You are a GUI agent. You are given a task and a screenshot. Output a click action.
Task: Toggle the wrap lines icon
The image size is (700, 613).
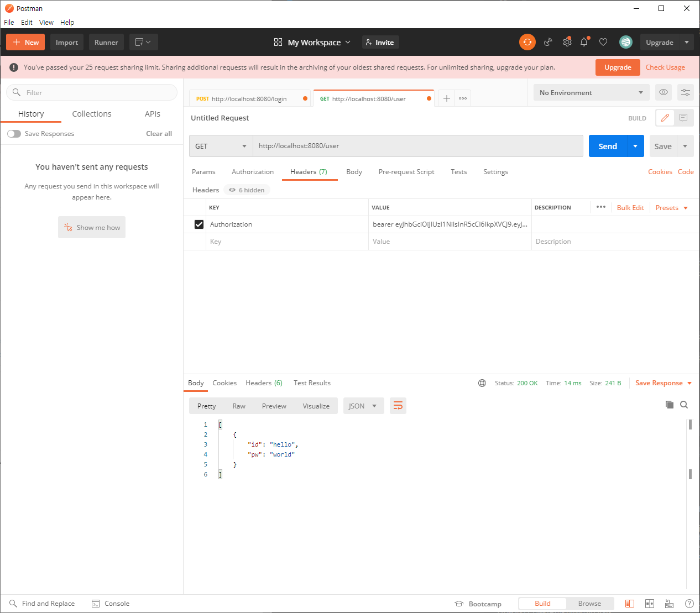coord(398,406)
